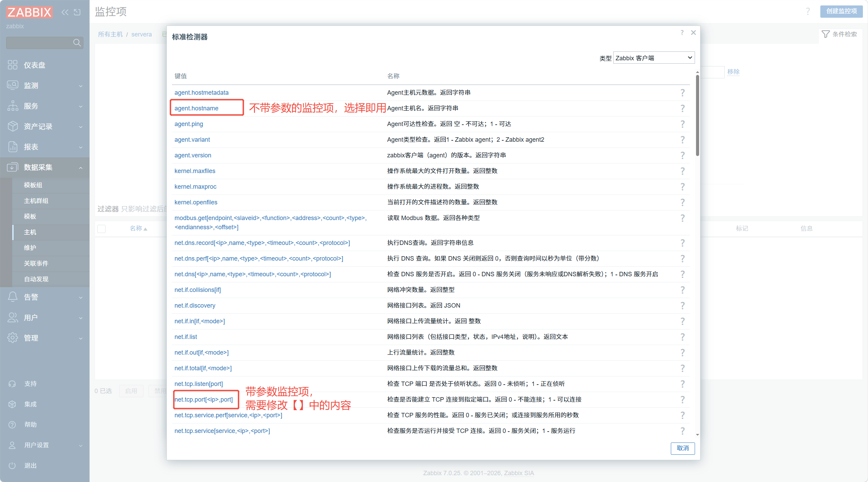This screenshot has width=868, height=482.
Task: Show help for net.tcp.service.perf row
Action: [682, 415]
